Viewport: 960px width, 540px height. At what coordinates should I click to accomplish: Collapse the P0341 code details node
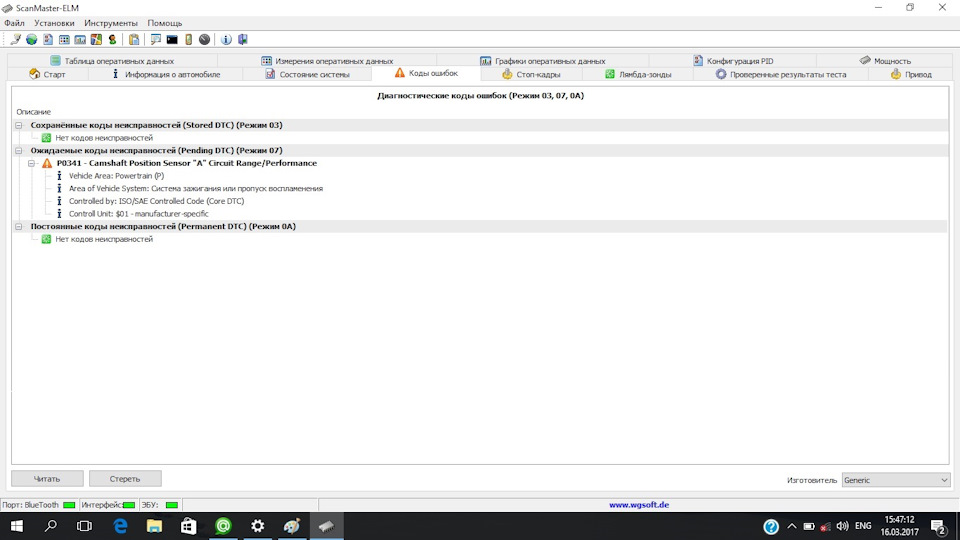pyautogui.click(x=31, y=163)
